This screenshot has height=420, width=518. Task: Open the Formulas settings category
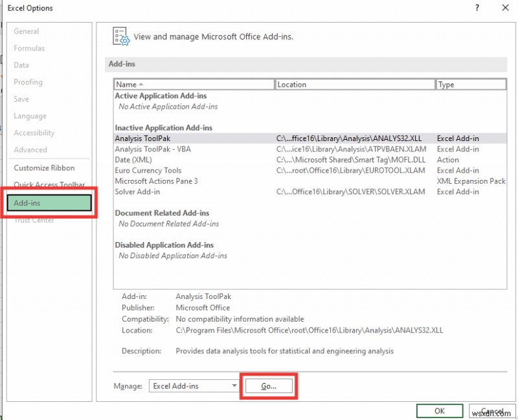[29, 48]
